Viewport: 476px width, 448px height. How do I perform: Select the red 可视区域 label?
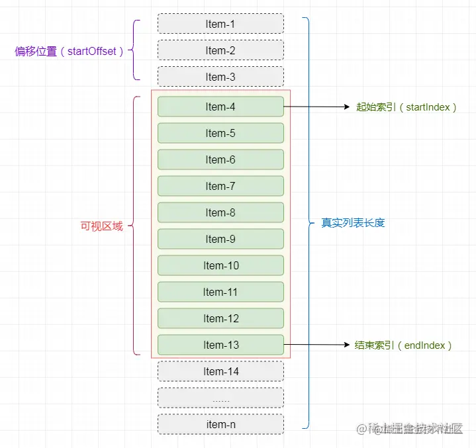(102, 226)
